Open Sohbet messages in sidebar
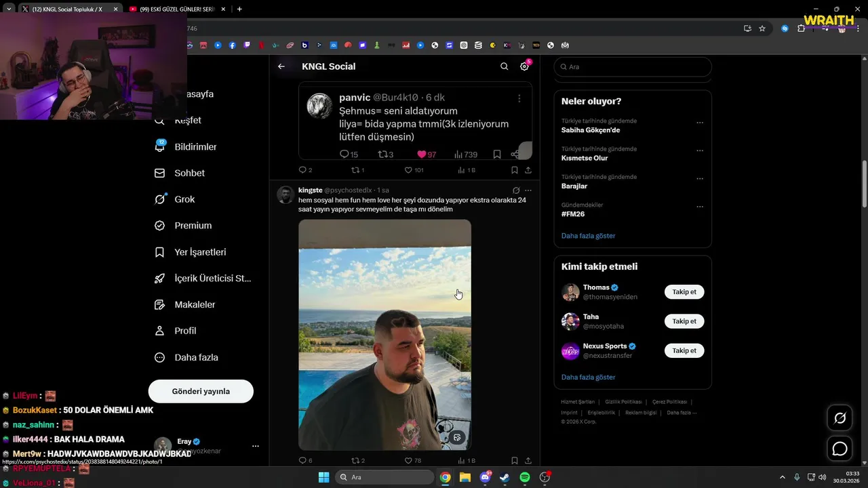This screenshot has height=488, width=868. click(179, 173)
